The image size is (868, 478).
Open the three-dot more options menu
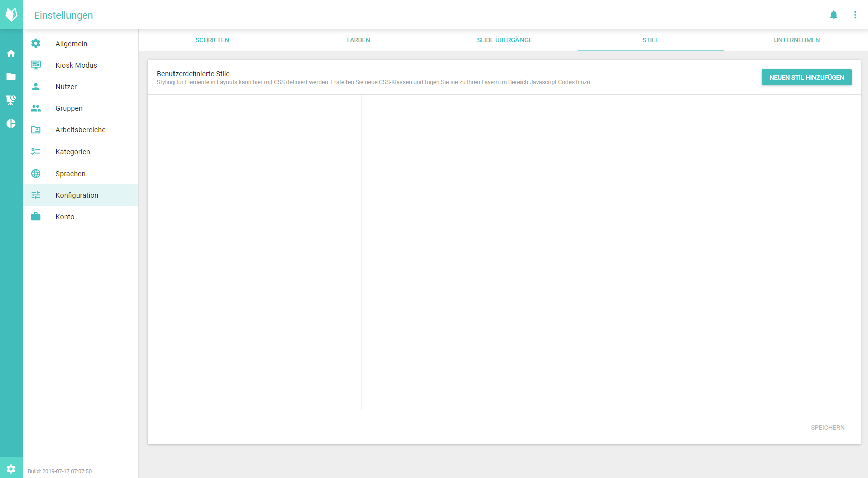pos(855,15)
